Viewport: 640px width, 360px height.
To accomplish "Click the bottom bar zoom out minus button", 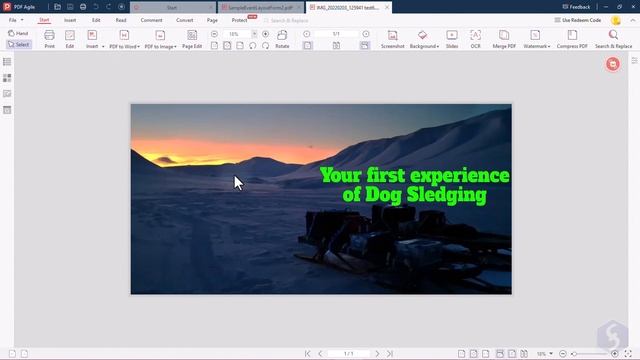I will pos(563,353).
